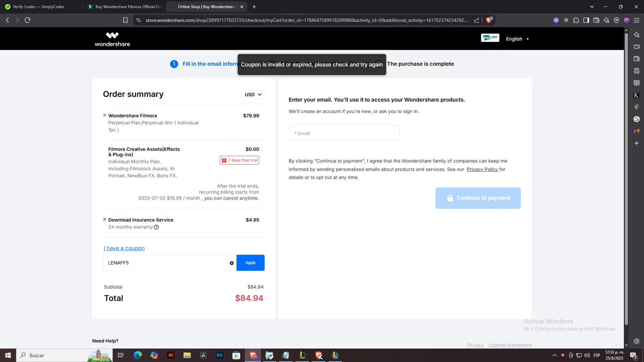Open the Windows Start menu
The width and height of the screenshot is (644, 362).
click(8, 355)
